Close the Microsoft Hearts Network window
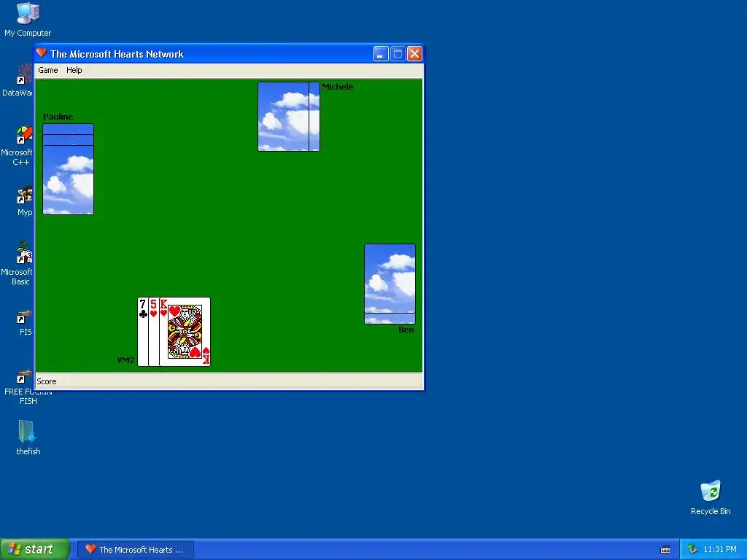 click(414, 54)
